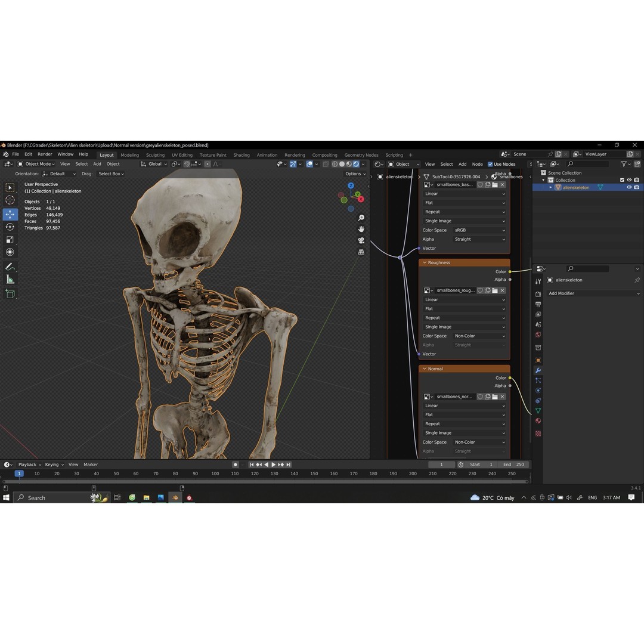
Task: Click the viewport pan hand icon
Action: click(x=361, y=229)
